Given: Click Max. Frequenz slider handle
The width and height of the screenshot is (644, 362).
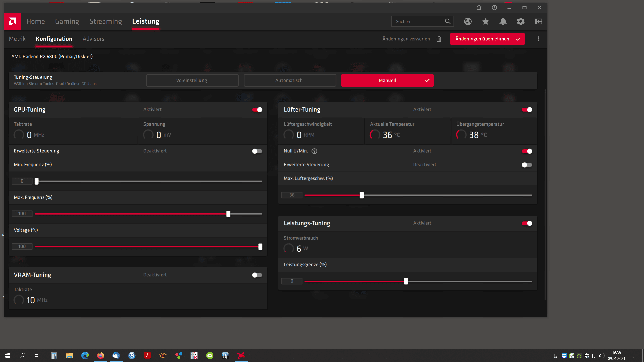Looking at the screenshot, I should (228, 214).
